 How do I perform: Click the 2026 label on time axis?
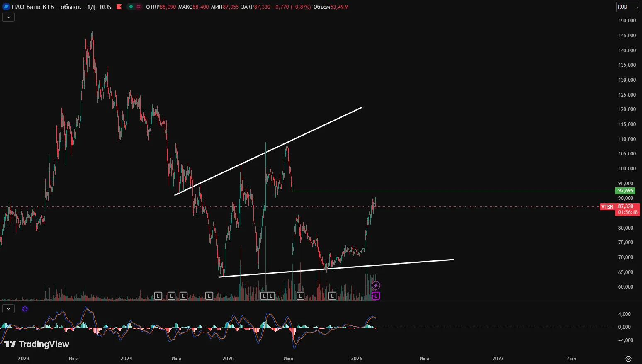click(x=356, y=359)
